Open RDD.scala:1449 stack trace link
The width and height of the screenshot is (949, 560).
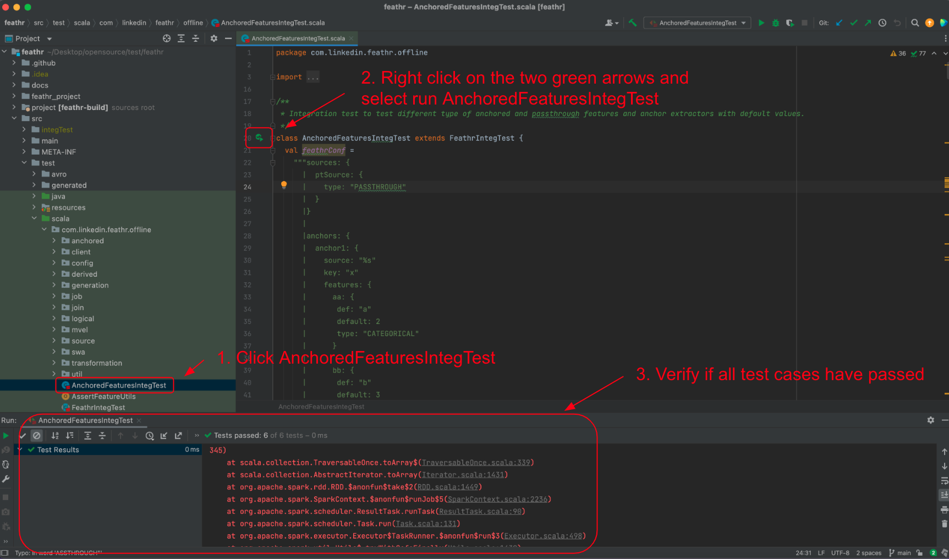point(448,487)
